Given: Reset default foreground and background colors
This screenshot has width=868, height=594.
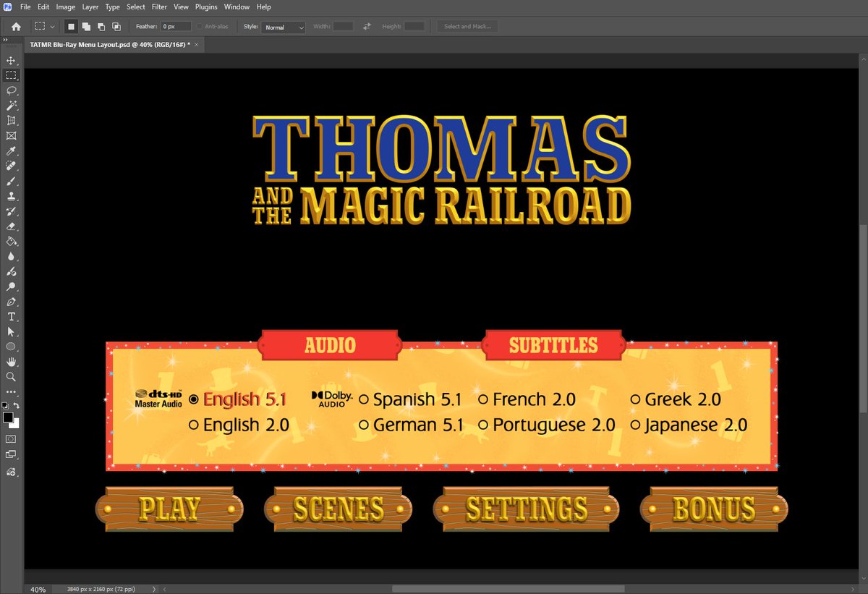Looking at the screenshot, I should click(6, 406).
